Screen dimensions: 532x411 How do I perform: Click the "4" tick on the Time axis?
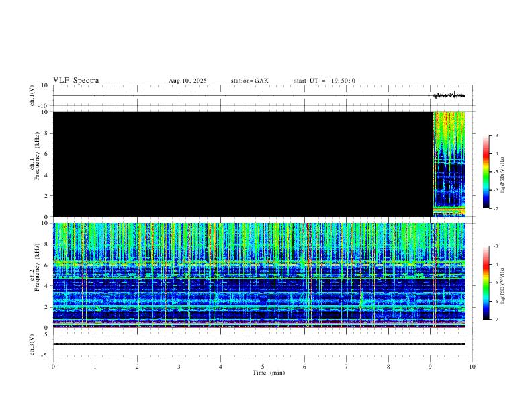tap(221, 367)
